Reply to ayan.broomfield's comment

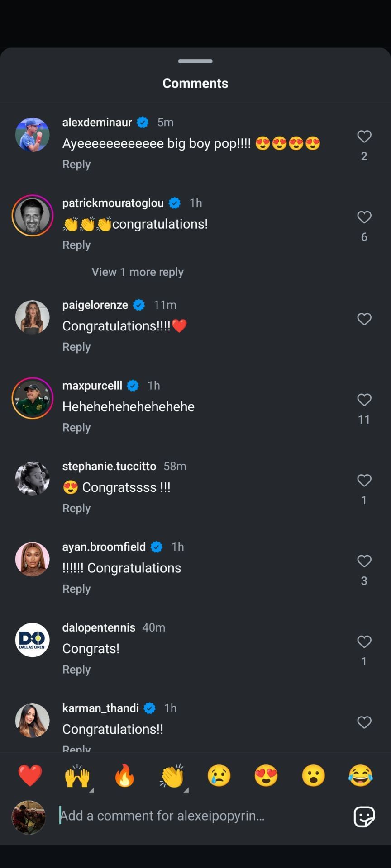(x=76, y=589)
